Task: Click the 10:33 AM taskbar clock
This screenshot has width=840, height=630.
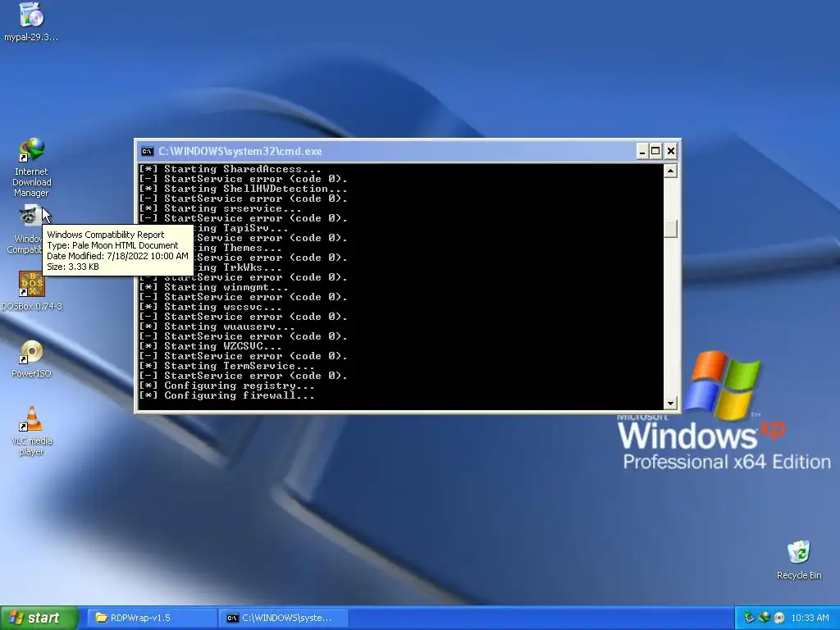Action: [x=810, y=619]
